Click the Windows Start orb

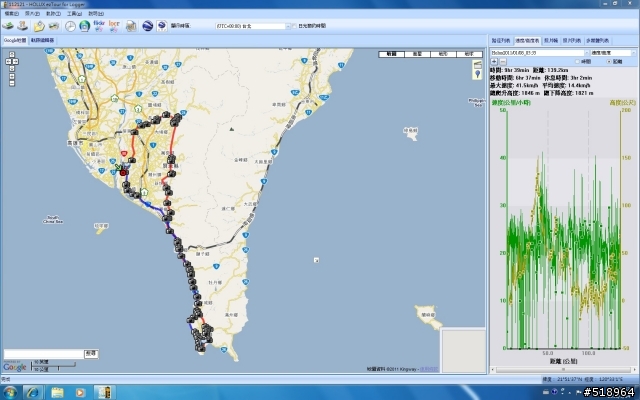10,393
